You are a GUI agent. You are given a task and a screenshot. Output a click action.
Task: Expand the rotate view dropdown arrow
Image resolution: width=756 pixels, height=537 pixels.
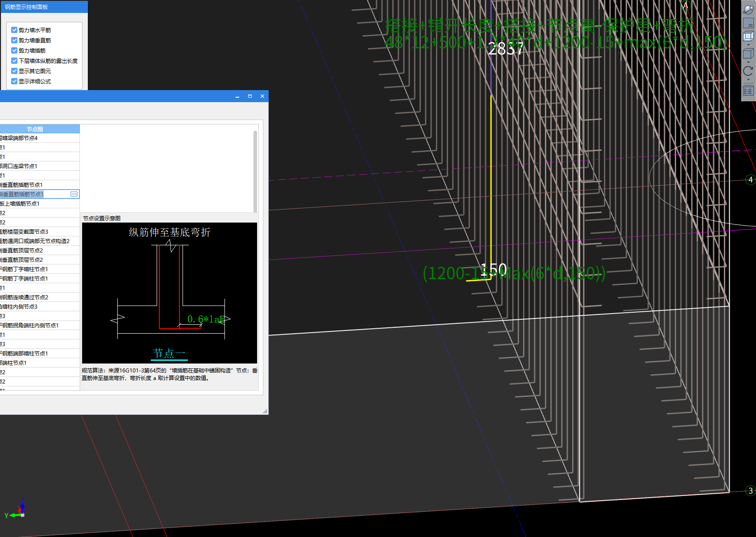748,80
